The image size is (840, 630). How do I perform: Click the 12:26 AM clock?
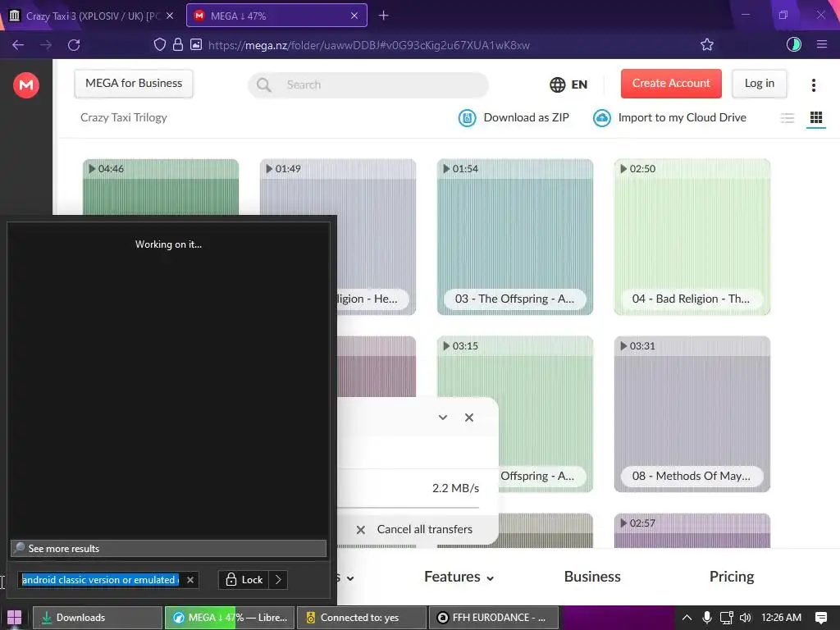click(781, 618)
